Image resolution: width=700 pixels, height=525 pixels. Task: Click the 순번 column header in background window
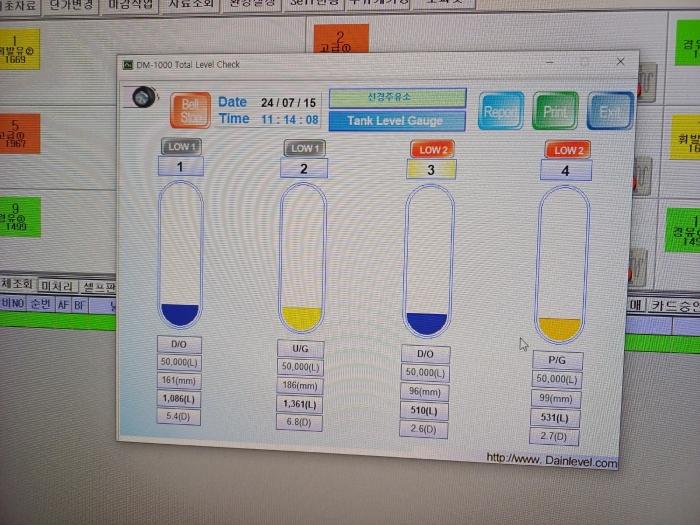click(41, 304)
